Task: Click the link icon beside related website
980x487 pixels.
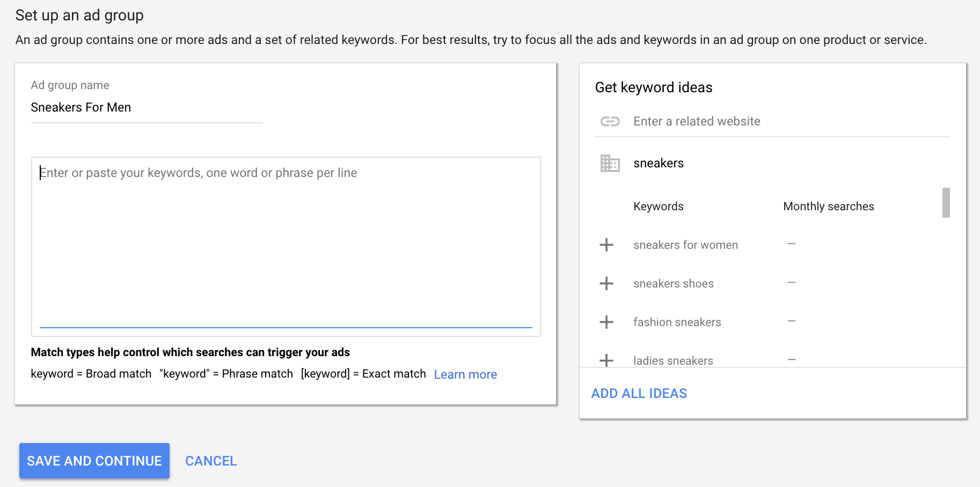Action: pos(610,122)
